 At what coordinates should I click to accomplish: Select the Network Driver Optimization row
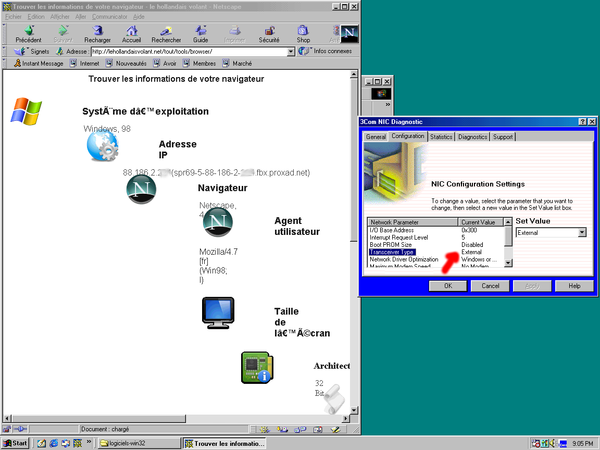click(404, 259)
